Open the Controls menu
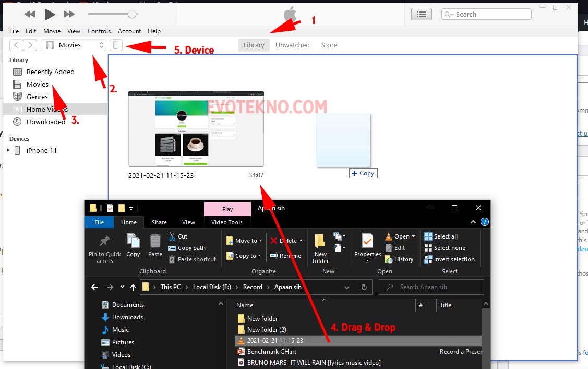Viewport: 588px width, 369px height. (x=99, y=31)
